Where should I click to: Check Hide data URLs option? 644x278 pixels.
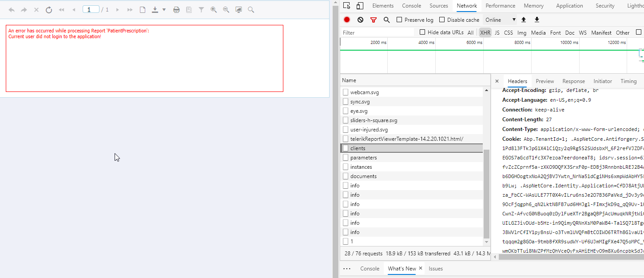[422, 32]
